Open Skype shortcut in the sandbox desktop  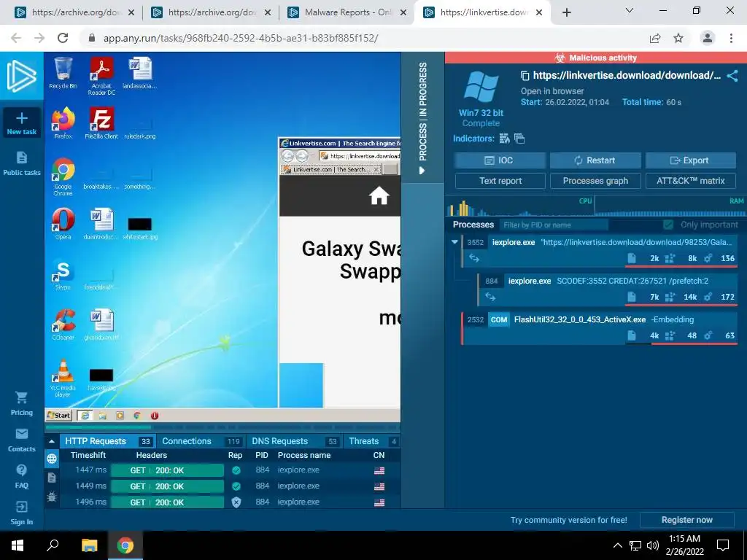[63, 274]
